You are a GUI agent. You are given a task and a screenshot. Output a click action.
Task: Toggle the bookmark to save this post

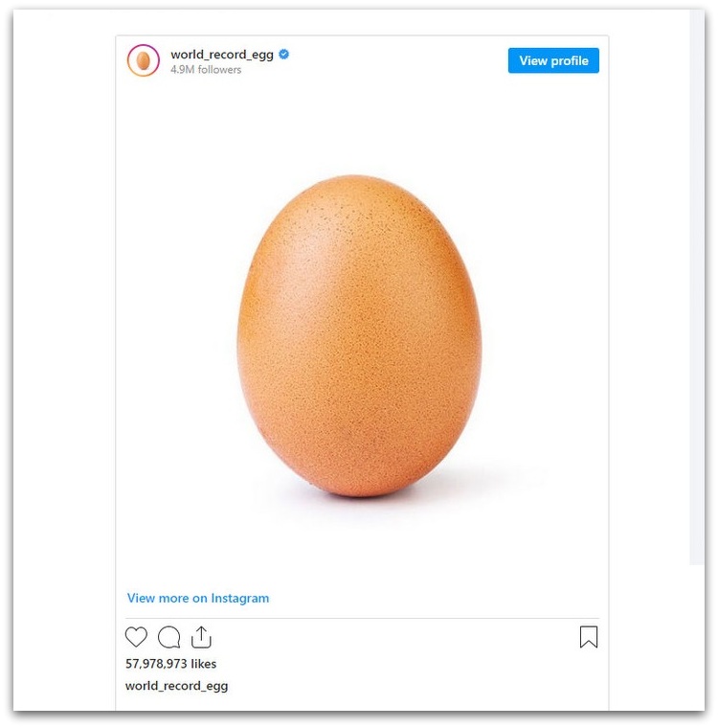[x=589, y=637]
